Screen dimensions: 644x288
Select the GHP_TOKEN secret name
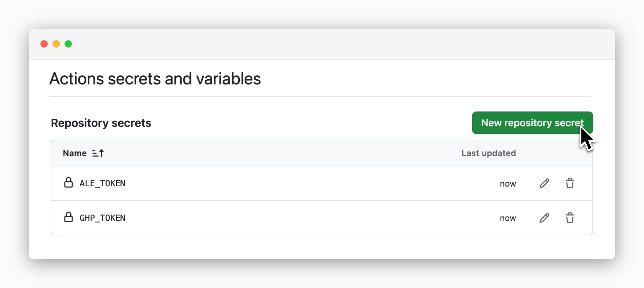coord(103,218)
